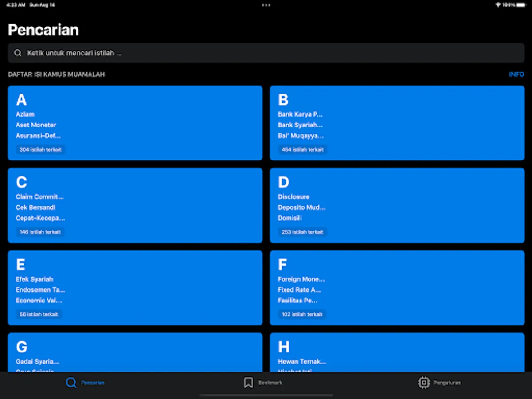Select the term 'Bank Syariah...'
This screenshot has width=532, height=399.
pos(300,125)
